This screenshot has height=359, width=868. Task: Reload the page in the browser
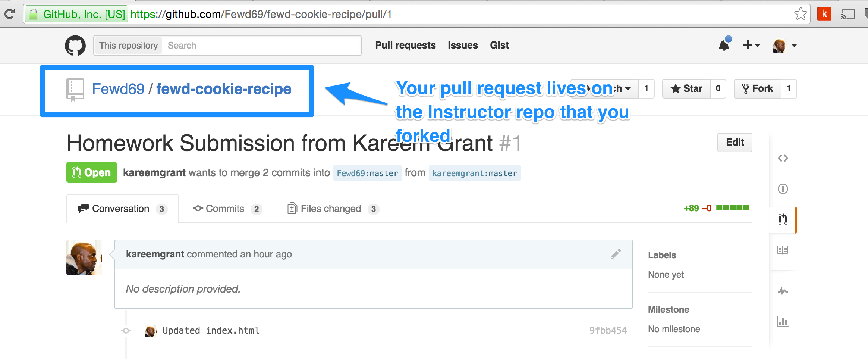coord(9,14)
